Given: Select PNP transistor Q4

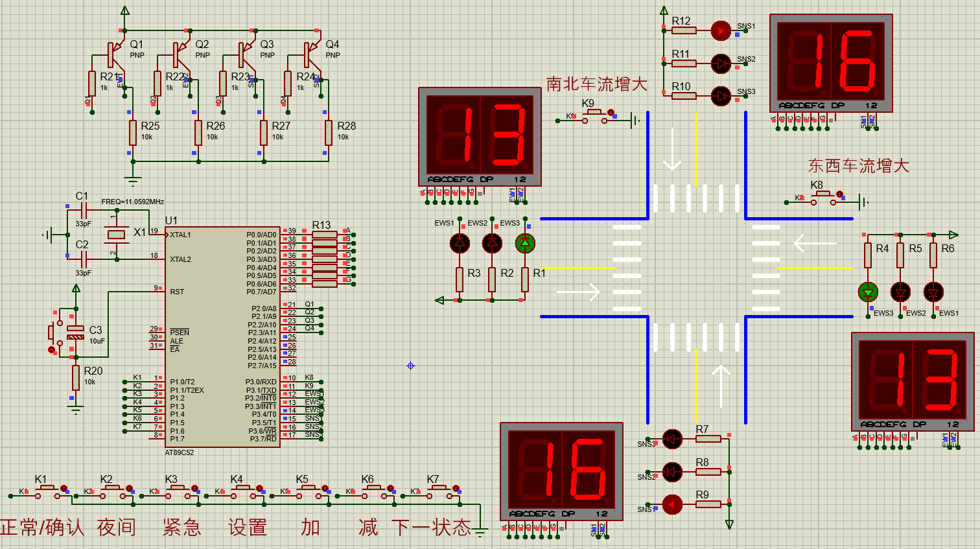Looking at the screenshot, I should [312, 54].
